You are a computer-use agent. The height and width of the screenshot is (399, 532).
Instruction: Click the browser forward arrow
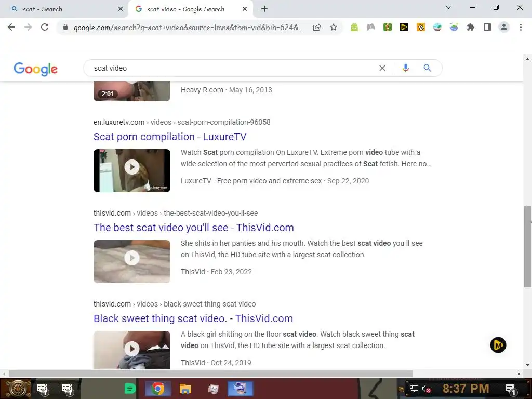tap(28, 27)
